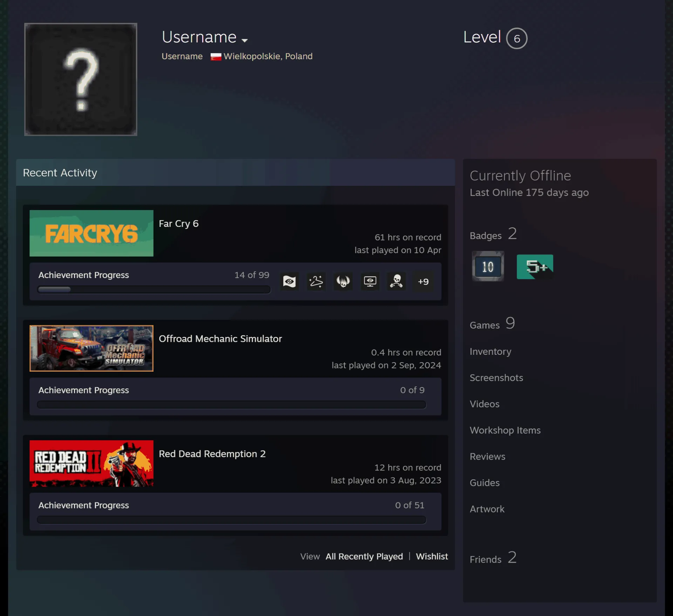Image resolution: width=673 pixels, height=616 pixels.
Task: Click the Wielkopolskie, Poland location text
Action: point(268,56)
